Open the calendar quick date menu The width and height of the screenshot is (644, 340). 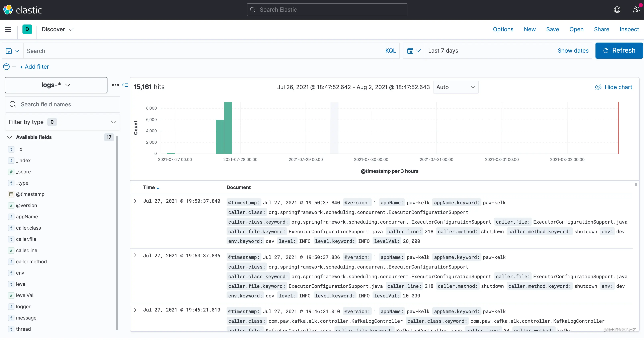414,51
